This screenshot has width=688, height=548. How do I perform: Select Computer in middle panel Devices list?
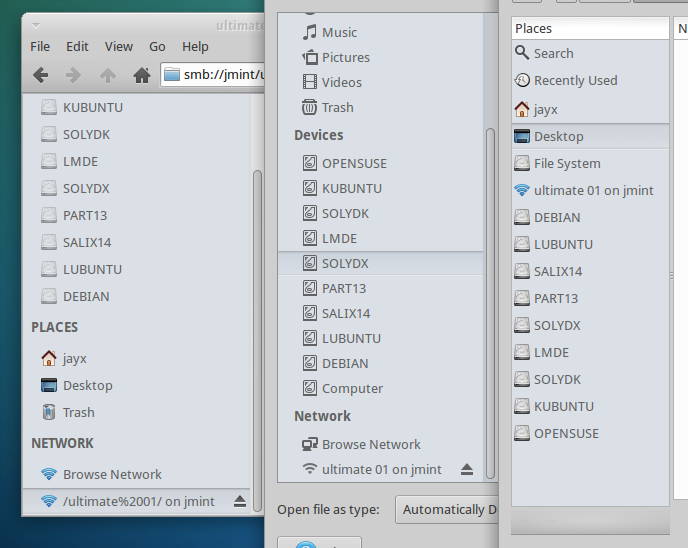[x=352, y=388]
